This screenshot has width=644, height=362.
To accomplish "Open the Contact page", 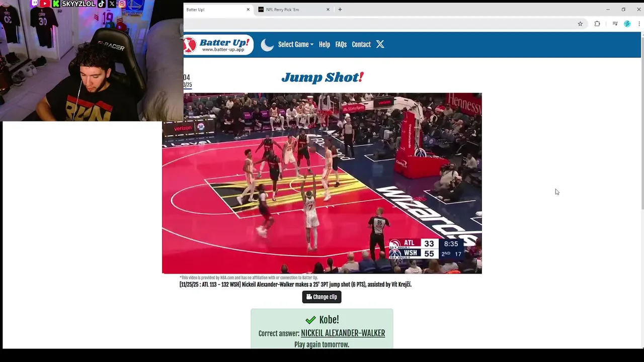I will (361, 44).
